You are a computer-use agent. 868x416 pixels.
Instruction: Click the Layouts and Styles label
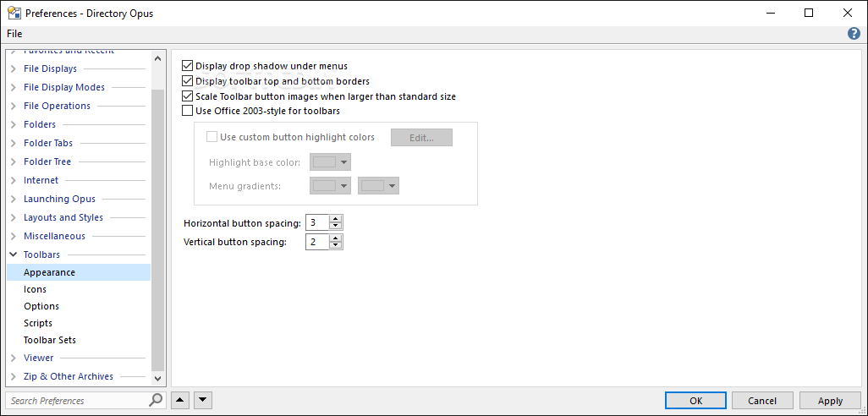(63, 218)
